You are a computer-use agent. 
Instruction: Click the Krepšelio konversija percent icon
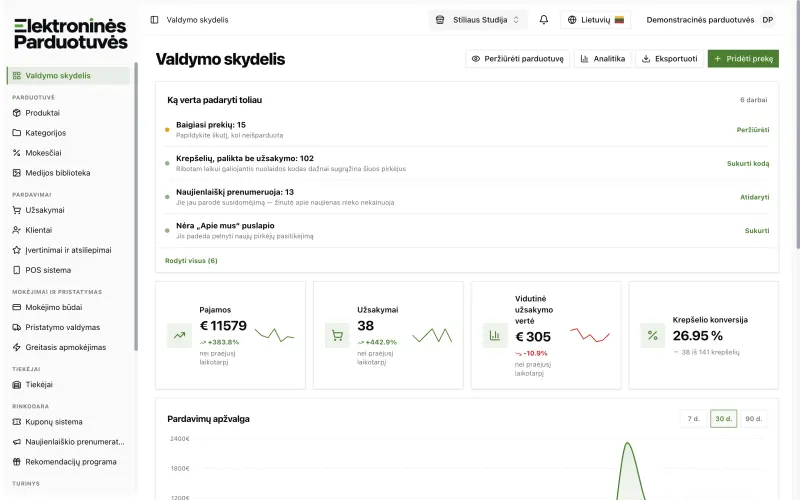coord(653,336)
